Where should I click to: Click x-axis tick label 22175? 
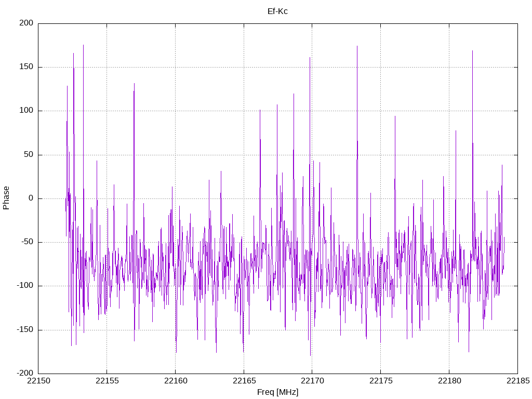[381, 381]
